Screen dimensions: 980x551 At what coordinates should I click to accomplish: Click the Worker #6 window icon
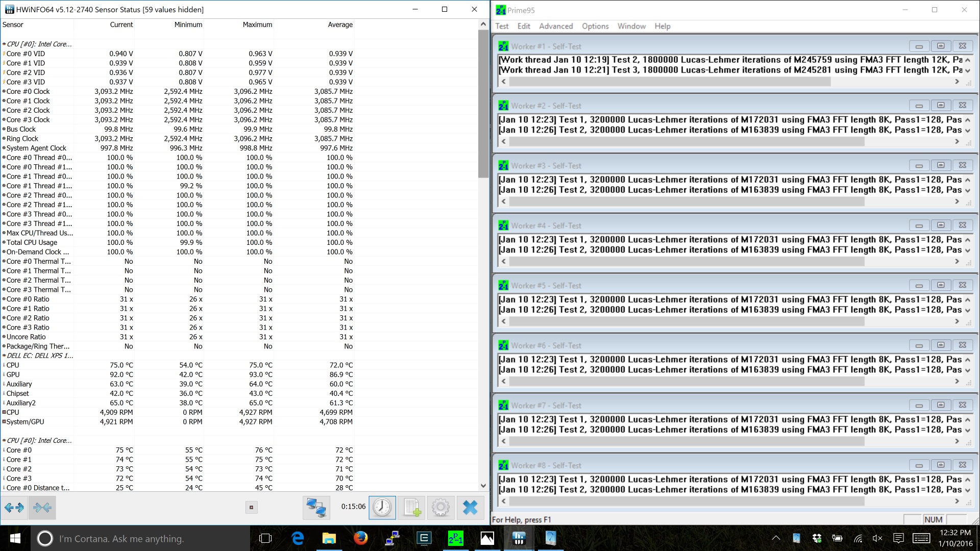click(503, 345)
